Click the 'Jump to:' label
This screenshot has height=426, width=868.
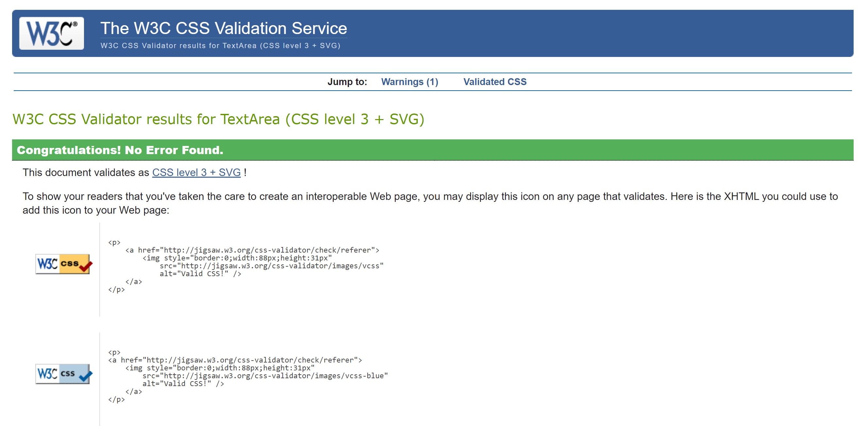point(347,81)
